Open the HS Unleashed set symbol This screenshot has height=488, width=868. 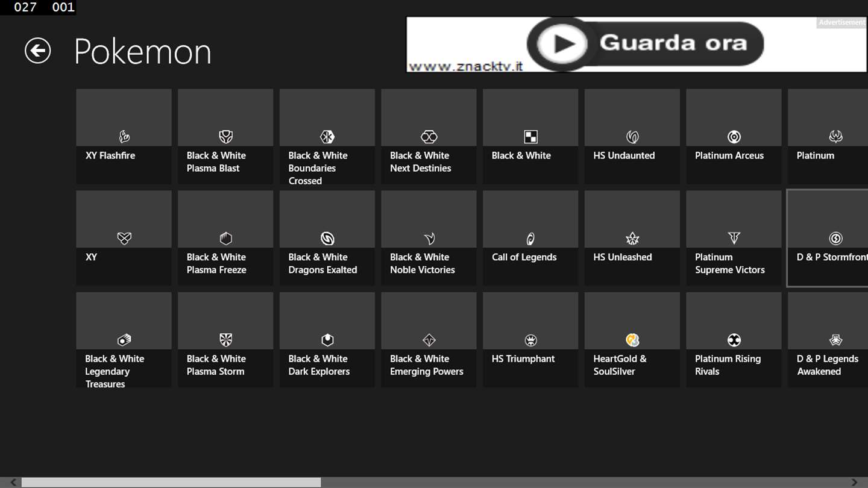(x=632, y=239)
